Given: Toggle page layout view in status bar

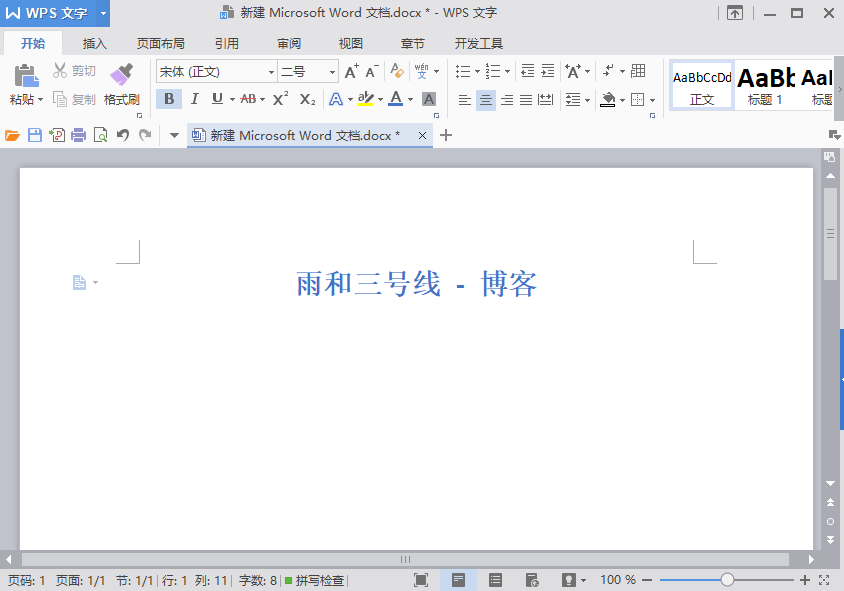Looking at the screenshot, I should click(458, 580).
